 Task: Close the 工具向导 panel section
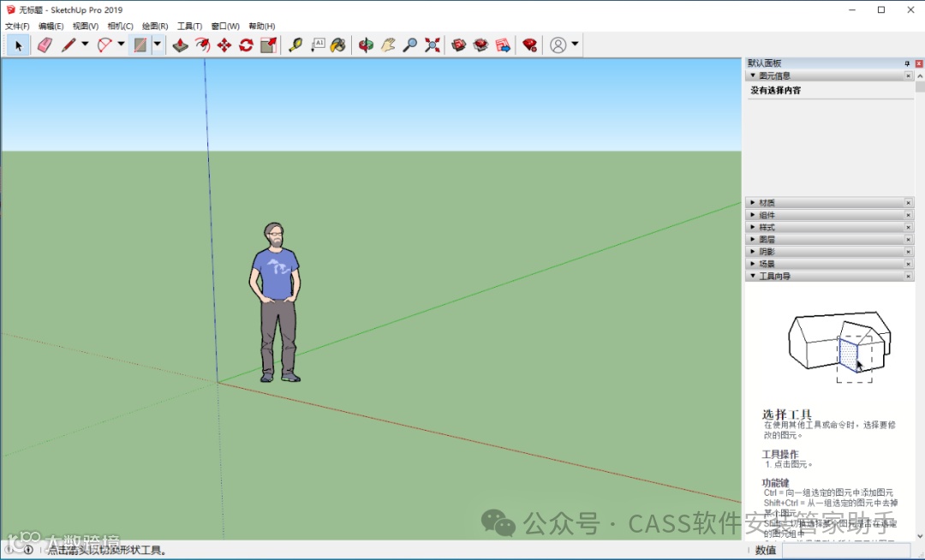(909, 276)
